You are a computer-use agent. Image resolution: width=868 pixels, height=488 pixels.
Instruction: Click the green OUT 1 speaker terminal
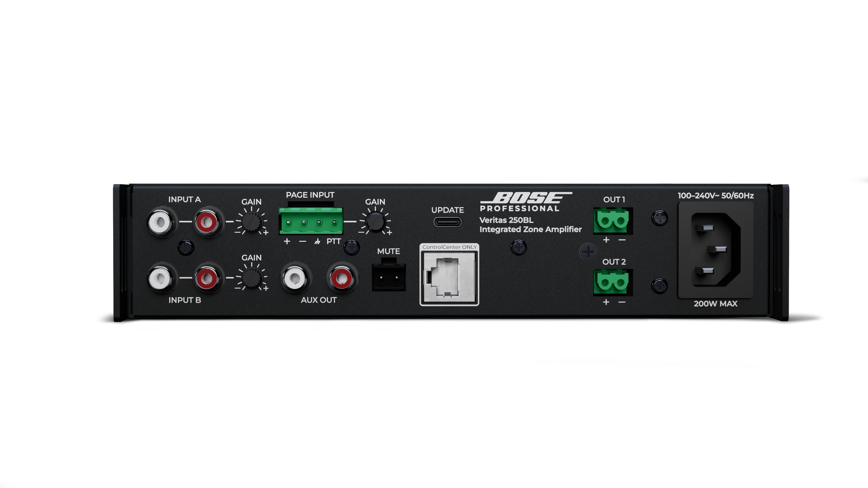tap(612, 221)
